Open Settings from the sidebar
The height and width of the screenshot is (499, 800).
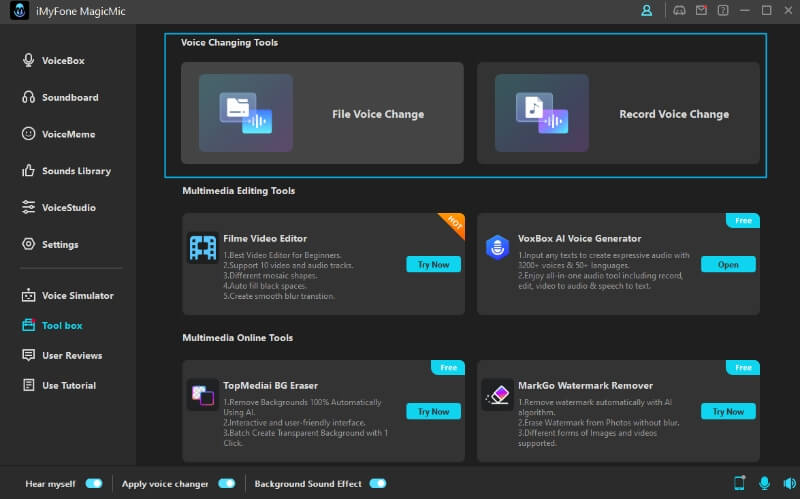tap(50, 244)
